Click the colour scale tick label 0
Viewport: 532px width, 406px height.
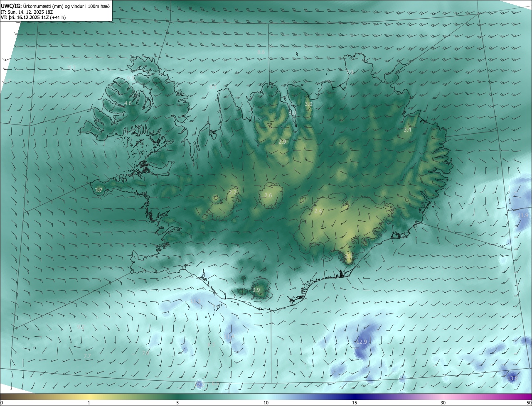tap(2, 403)
